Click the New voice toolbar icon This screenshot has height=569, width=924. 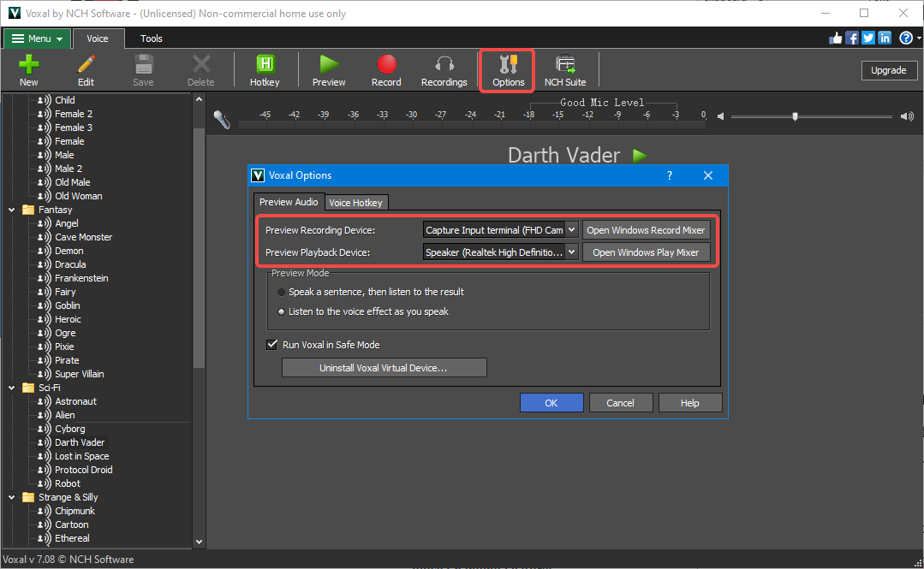pyautogui.click(x=28, y=63)
